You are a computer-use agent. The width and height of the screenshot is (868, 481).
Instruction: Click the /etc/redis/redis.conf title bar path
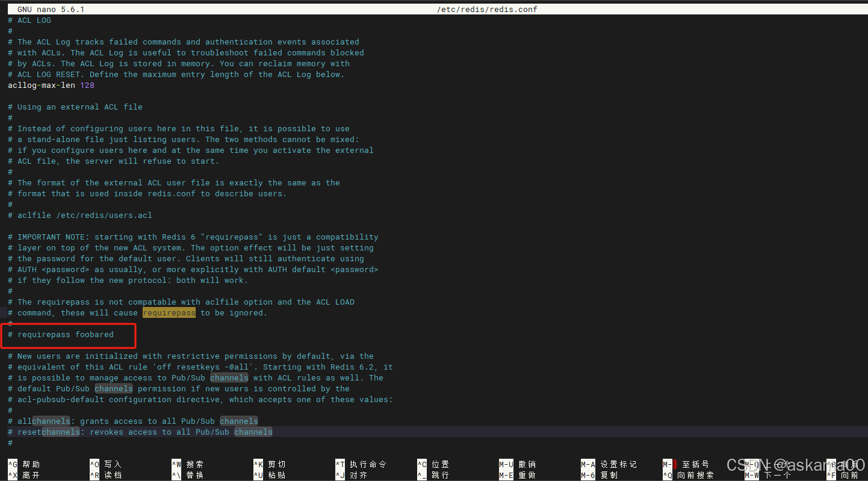486,9
